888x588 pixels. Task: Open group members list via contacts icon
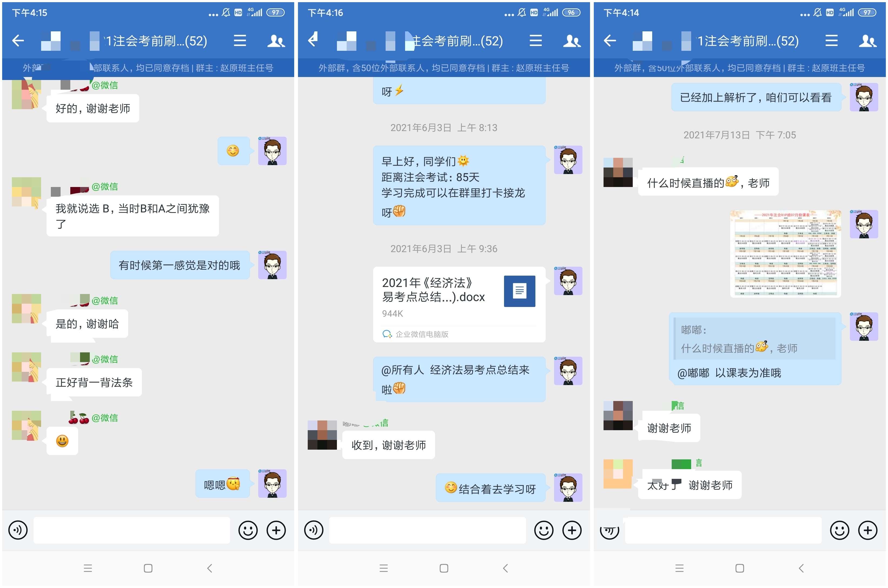point(276,41)
